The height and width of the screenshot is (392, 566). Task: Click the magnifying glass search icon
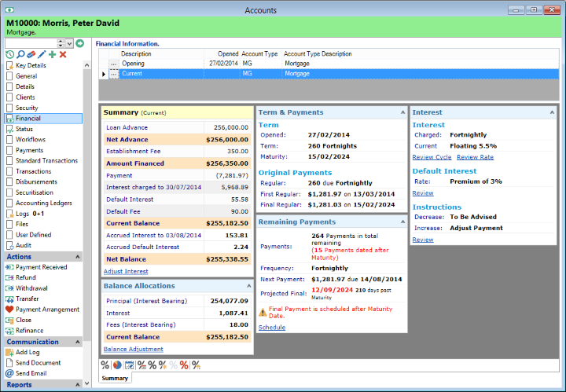pyautogui.click(x=20, y=54)
